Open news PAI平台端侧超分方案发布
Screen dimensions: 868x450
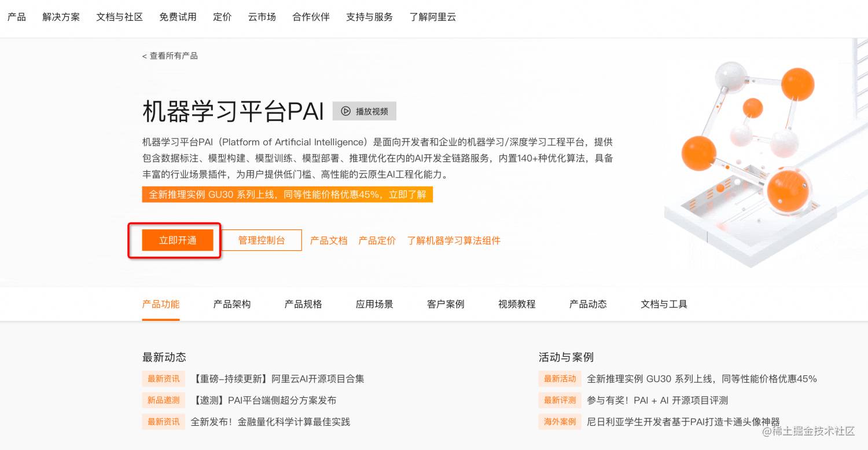pos(264,400)
